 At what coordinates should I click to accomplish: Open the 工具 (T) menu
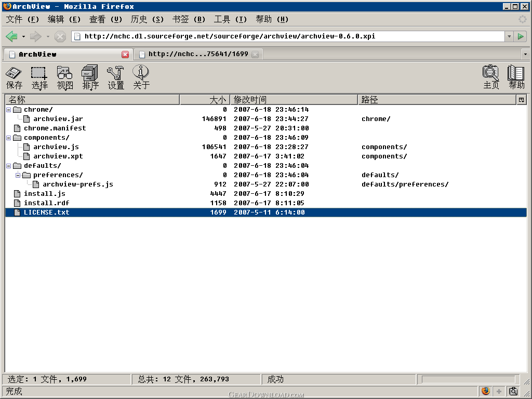(x=230, y=19)
